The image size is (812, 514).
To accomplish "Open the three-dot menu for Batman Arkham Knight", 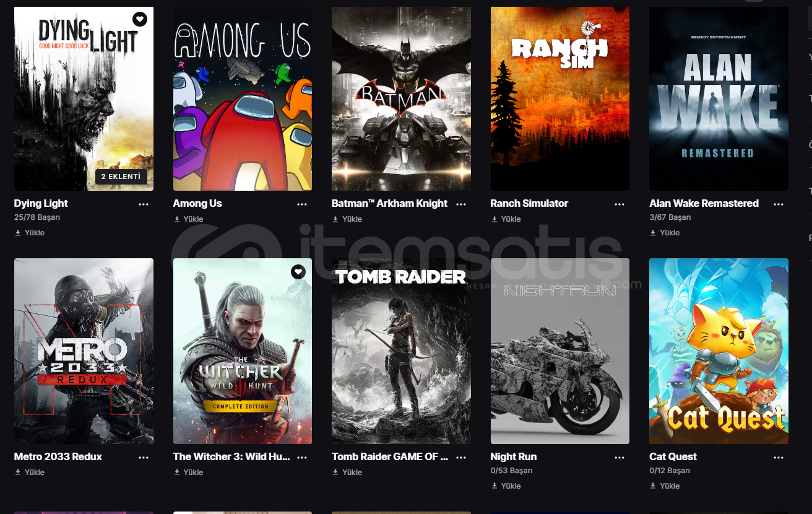I will tap(461, 204).
